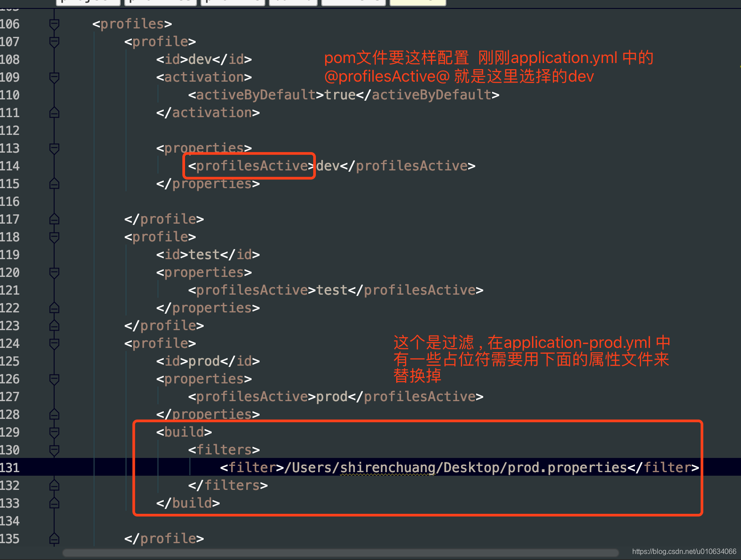Click <properties> tag on line 113
Image resolution: width=741 pixels, height=560 pixels.
204,148
